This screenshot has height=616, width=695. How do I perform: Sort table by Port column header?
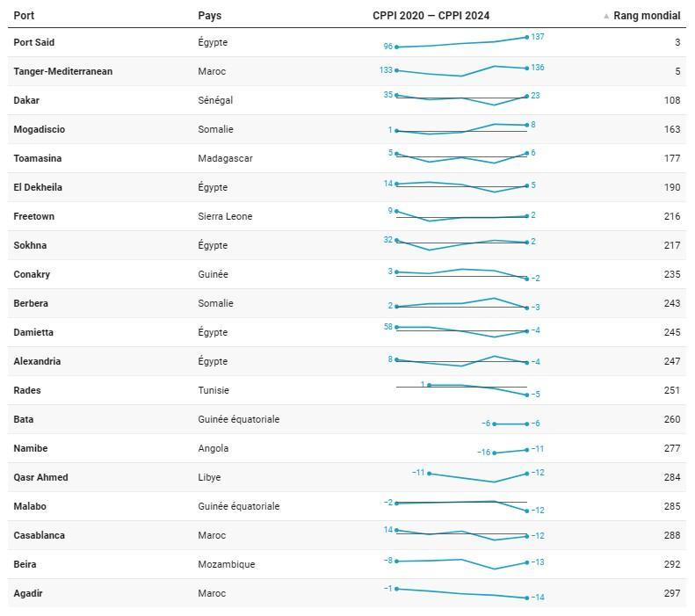pyautogui.click(x=24, y=16)
